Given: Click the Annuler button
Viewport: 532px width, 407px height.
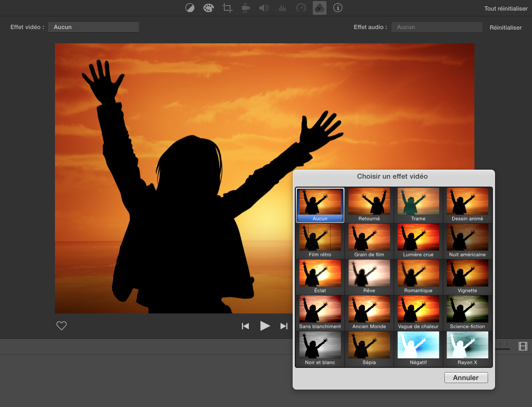Looking at the screenshot, I should coord(466,378).
